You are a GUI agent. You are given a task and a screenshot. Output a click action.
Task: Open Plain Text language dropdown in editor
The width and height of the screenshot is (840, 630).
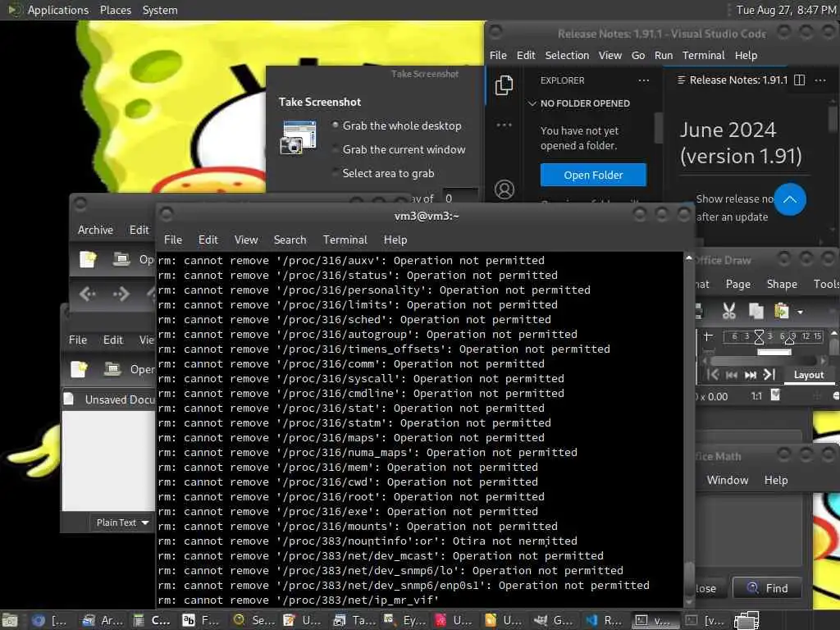(x=122, y=523)
